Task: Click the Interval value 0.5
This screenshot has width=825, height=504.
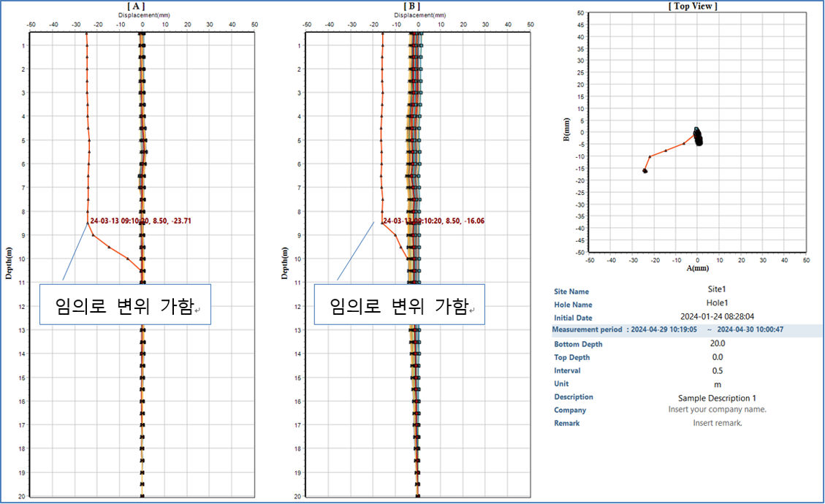Action: pyautogui.click(x=717, y=371)
